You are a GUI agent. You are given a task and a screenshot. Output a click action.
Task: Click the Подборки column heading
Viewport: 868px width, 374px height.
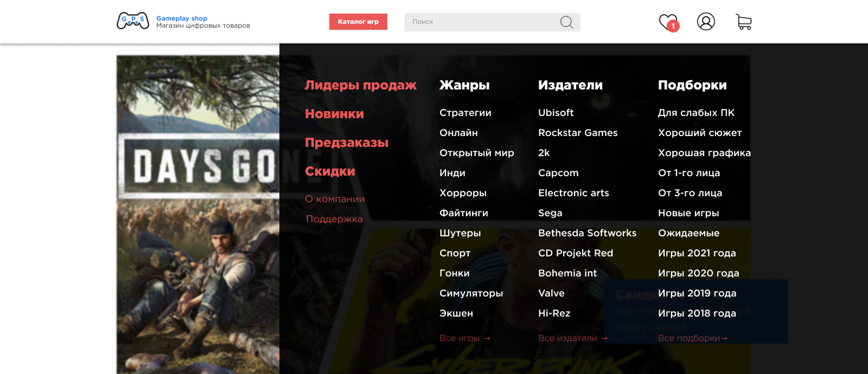pos(692,85)
